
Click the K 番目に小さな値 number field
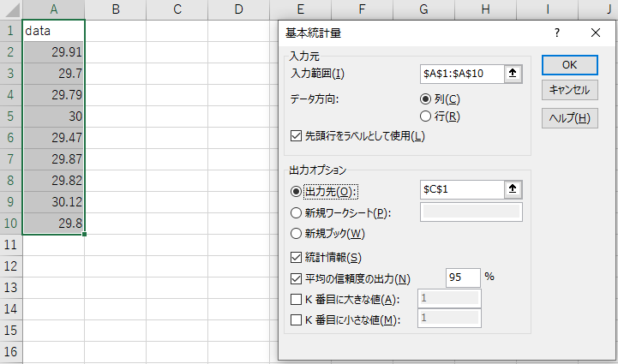point(449,318)
